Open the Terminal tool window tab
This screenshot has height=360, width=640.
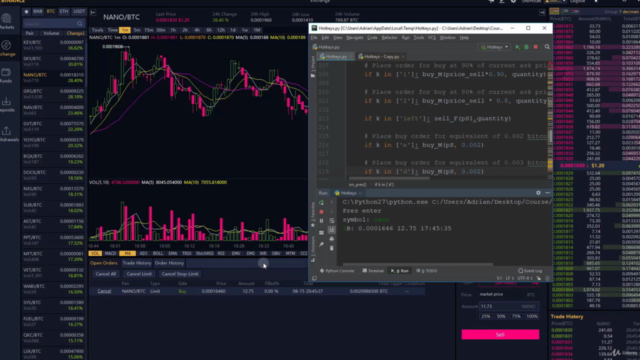pos(373,271)
